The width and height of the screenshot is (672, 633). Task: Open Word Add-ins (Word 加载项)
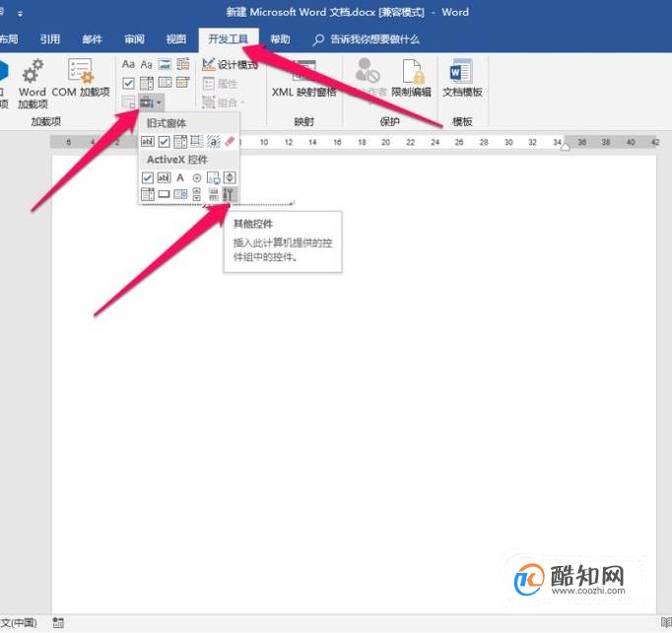(33, 84)
